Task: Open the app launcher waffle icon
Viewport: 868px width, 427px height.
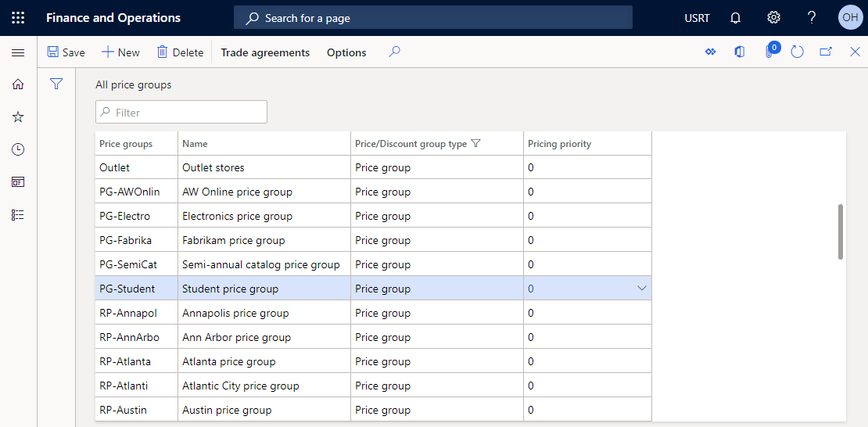Action: 18,18
